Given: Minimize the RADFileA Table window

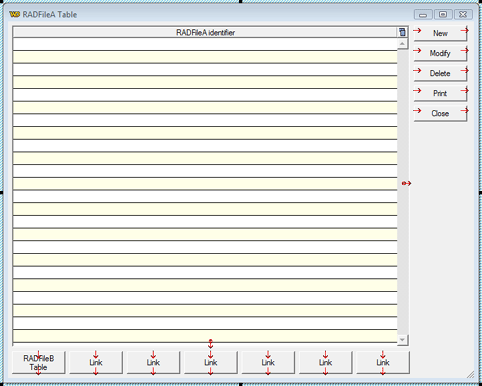Looking at the screenshot, I should (423, 15).
